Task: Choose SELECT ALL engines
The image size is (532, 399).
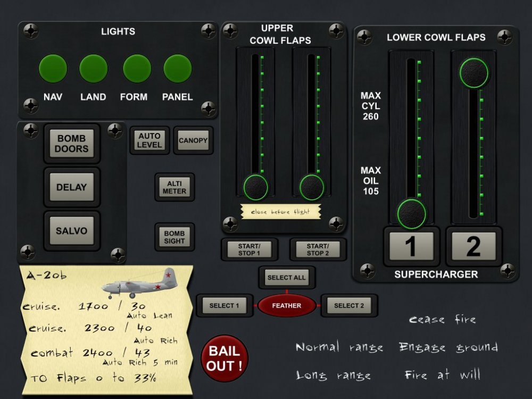Action: 288,277
